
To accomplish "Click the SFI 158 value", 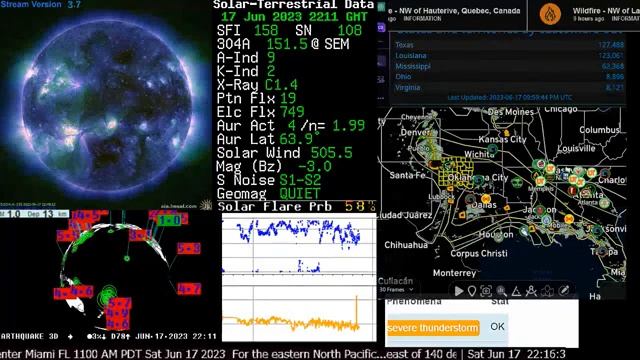I will [x=266, y=30].
